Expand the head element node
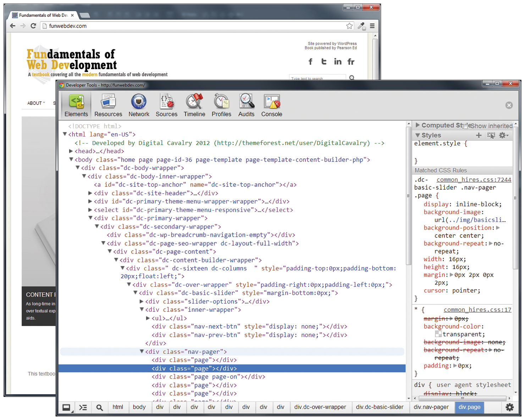525x420 pixels. point(71,151)
